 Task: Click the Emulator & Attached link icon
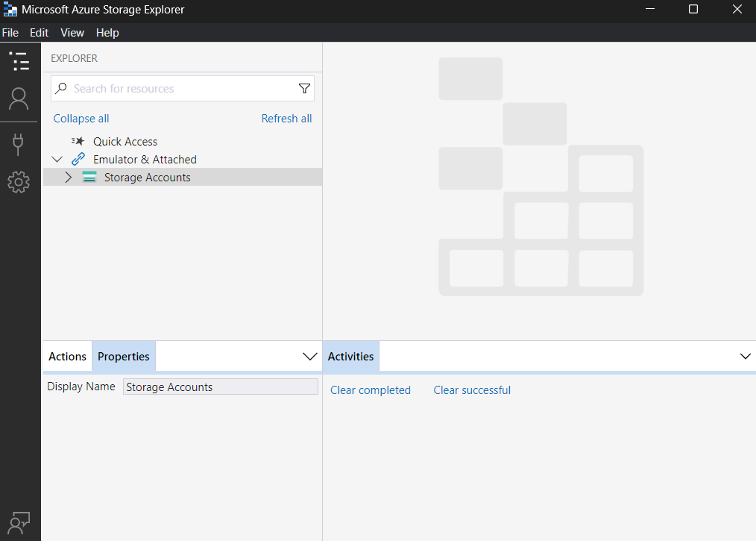(x=78, y=159)
